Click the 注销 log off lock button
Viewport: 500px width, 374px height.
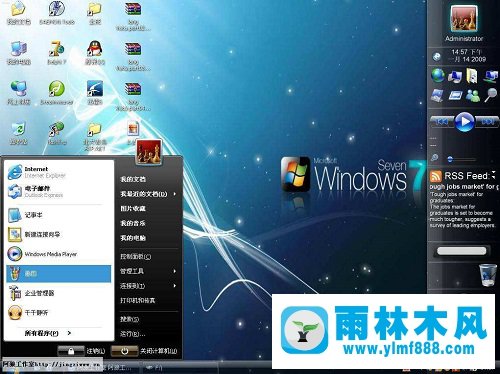click(71, 351)
